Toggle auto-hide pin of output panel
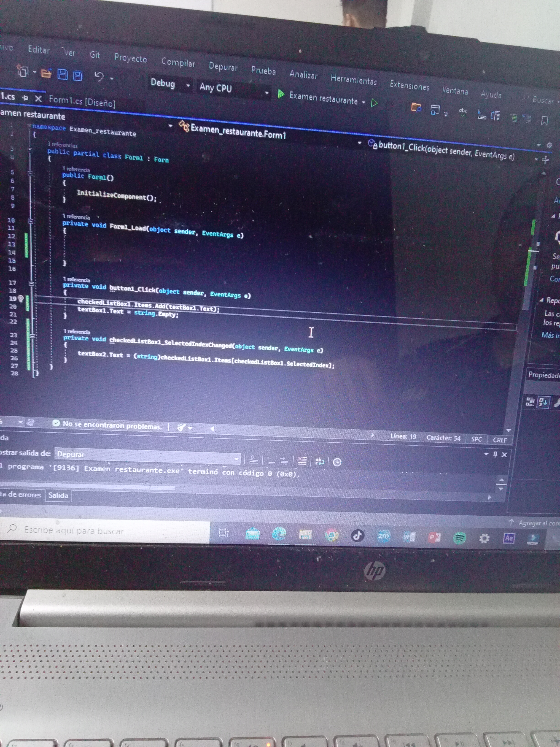The height and width of the screenshot is (747, 560). point(495,455)
